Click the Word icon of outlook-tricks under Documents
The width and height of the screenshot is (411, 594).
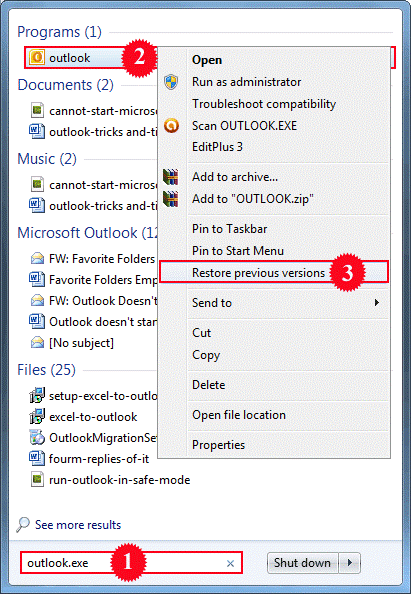click(x=37, y=132)
